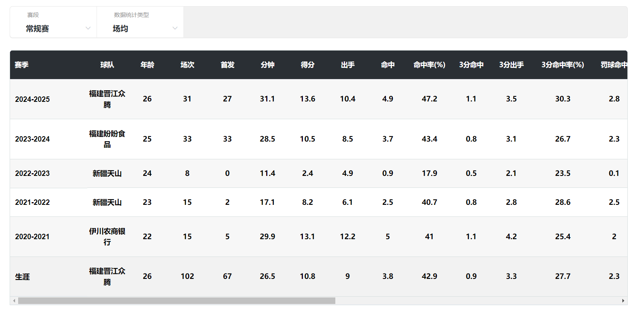
Task: Click the 球队 column header
Action: 107,65
